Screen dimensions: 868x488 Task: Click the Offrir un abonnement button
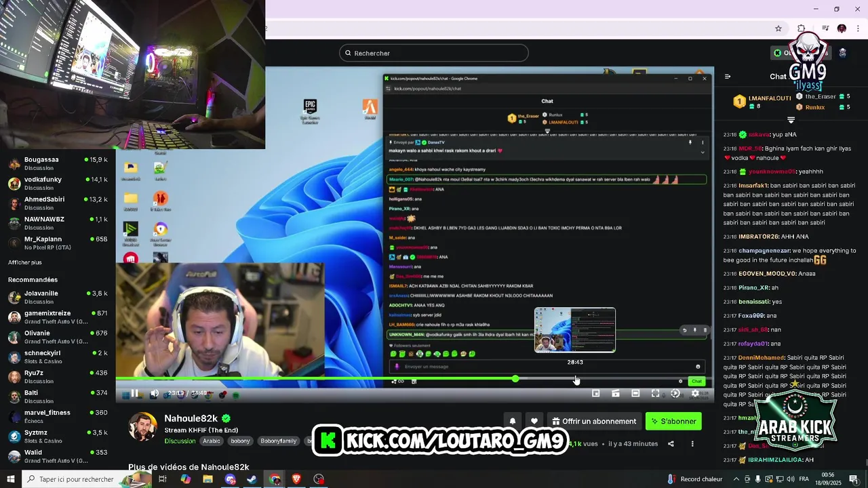coord(594,422)
